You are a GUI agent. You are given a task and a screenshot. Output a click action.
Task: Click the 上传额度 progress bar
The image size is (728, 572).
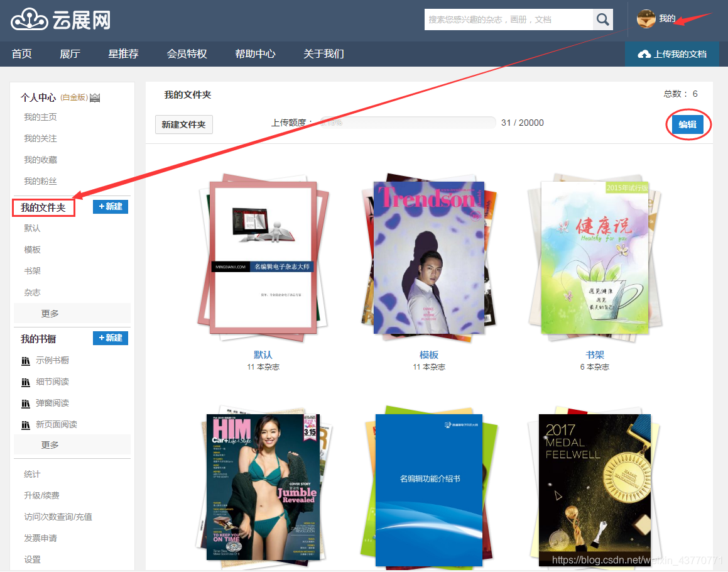[407, 123]
